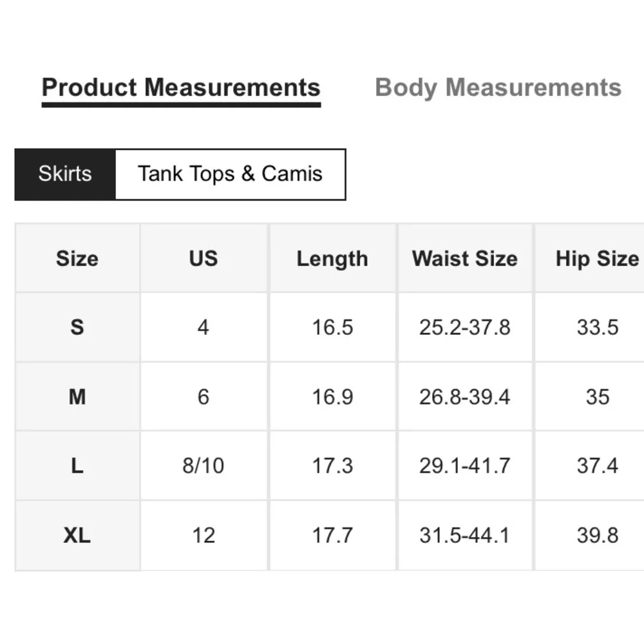The width and height of the screenshot is (644, 644).
Task: Click the 39.8 hip size cell
Action: click(597, 535)
